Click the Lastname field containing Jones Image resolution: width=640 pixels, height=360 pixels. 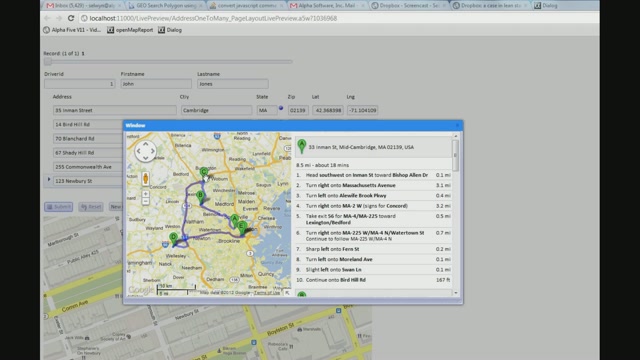pyautogui.click(x=233, y=84)
